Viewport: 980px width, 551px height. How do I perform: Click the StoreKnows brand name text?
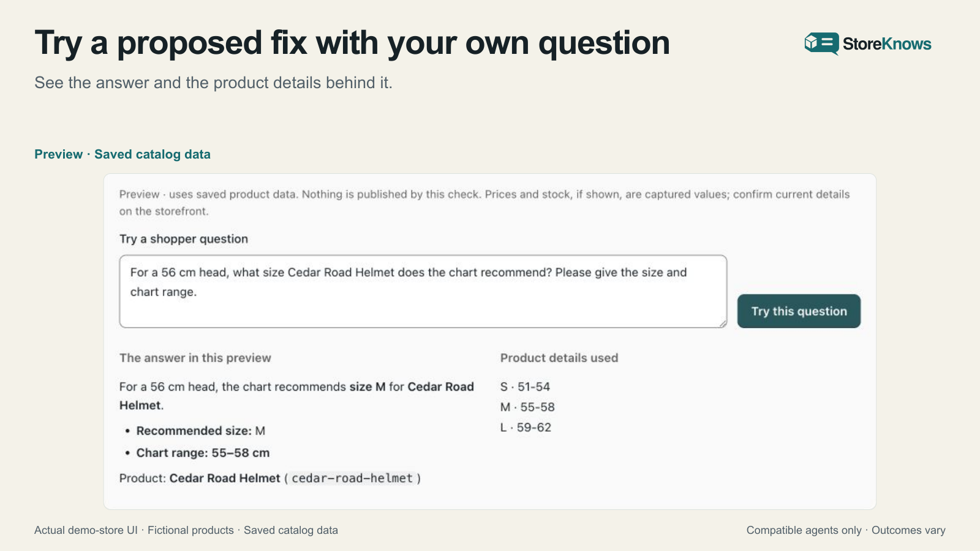point(887,44)
